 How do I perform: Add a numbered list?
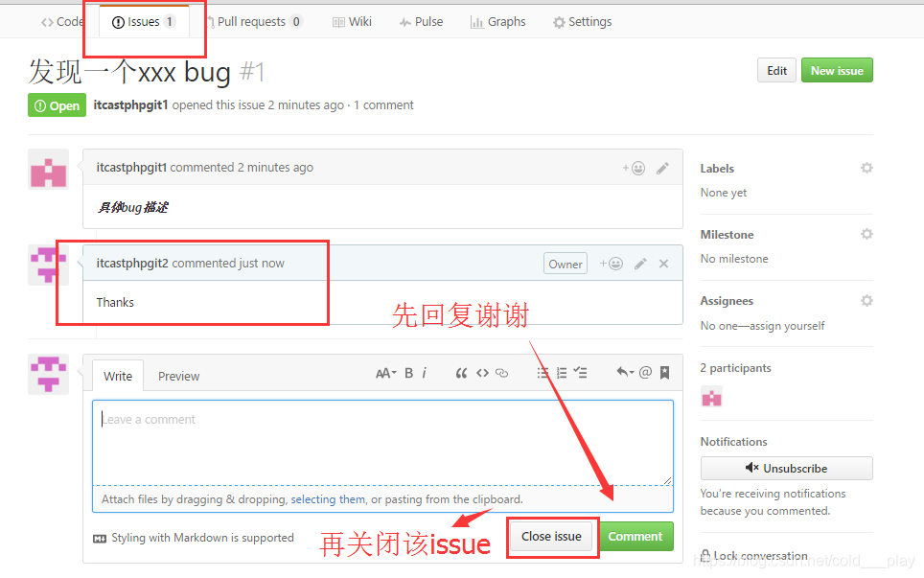(562, 373)
